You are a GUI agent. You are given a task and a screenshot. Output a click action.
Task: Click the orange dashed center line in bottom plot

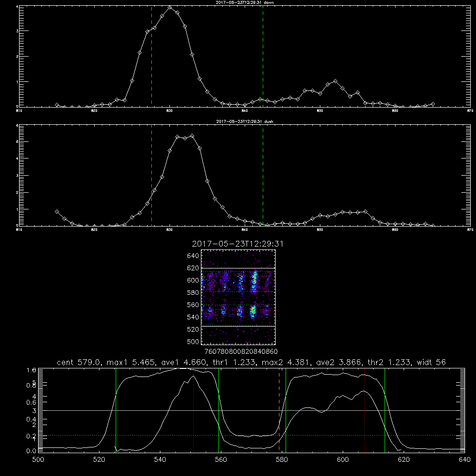[x=279, y=410]
